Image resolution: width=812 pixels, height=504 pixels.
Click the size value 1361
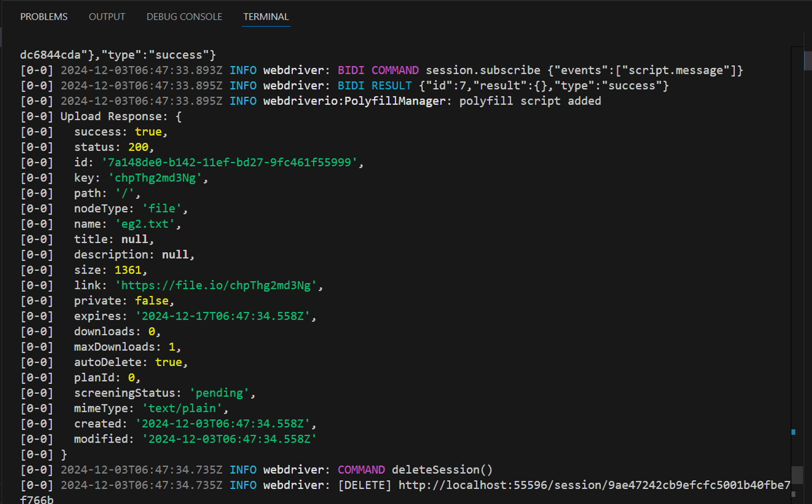click(x=128, y=270)
